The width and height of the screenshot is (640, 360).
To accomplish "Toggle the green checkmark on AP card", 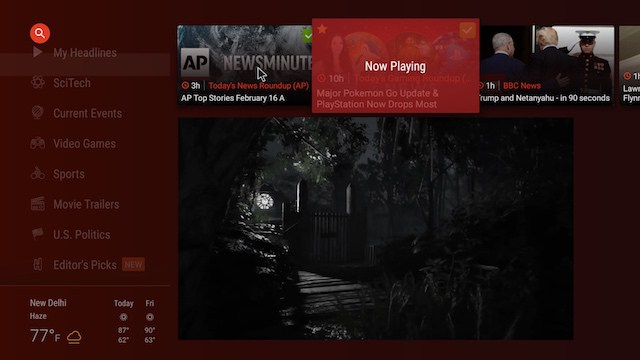I will [307, 36].
